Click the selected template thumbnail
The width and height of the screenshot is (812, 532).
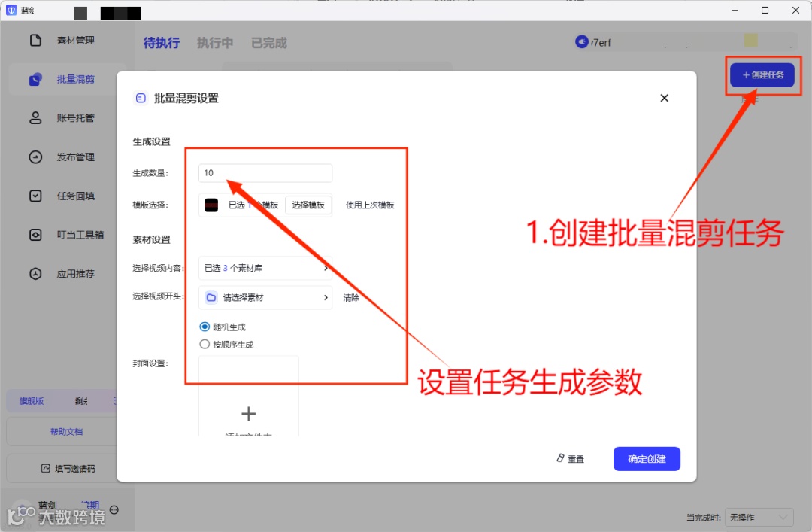tap(211, 205)
